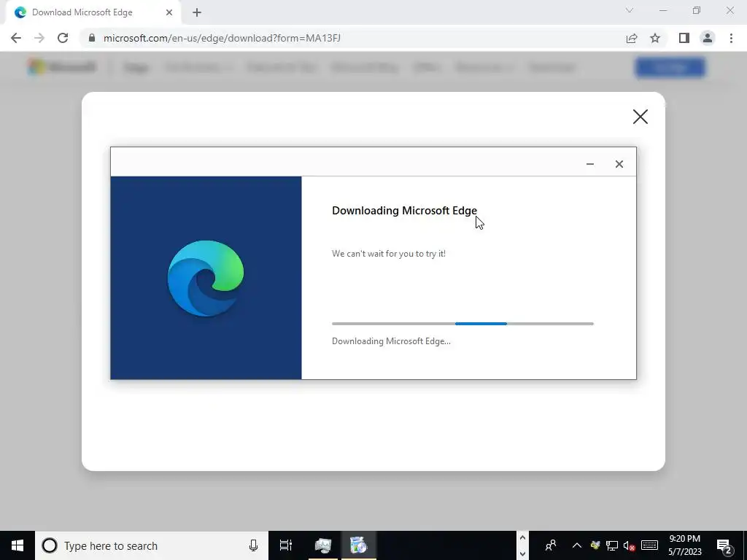The image size is (747, 560).
Task: Open a new browser tab
Action: point(197,12)
